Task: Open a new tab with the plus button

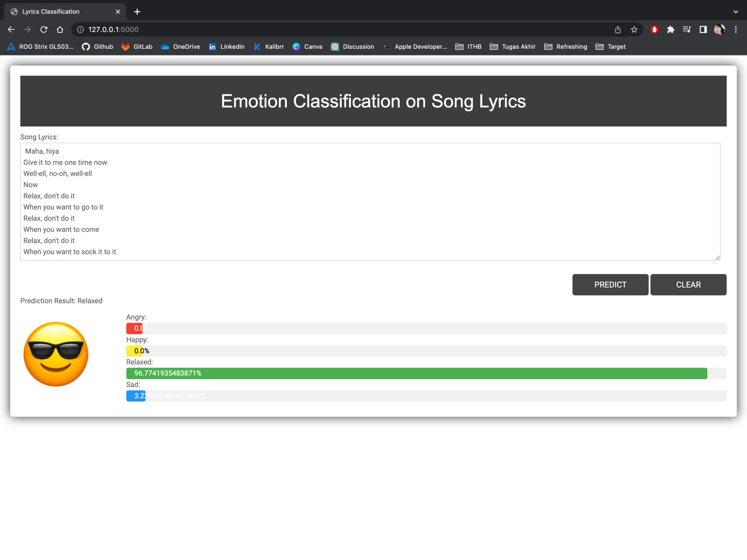Action: click(137, 12)
